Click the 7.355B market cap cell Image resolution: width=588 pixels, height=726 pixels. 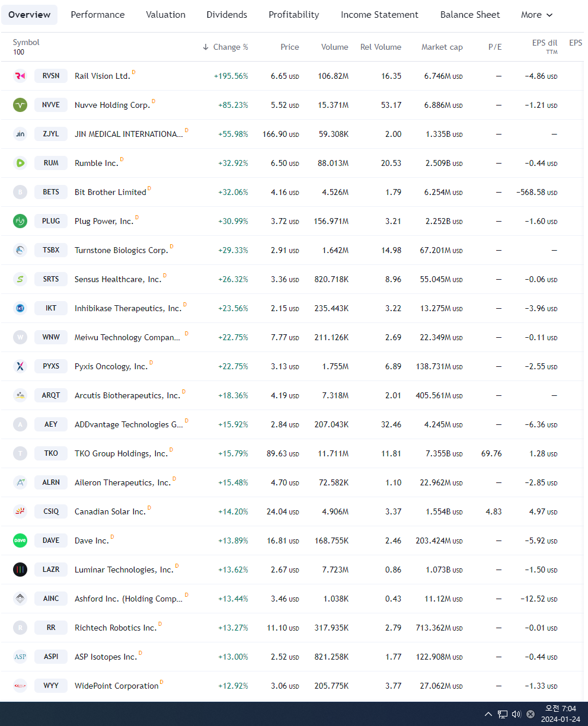[444, 453]
